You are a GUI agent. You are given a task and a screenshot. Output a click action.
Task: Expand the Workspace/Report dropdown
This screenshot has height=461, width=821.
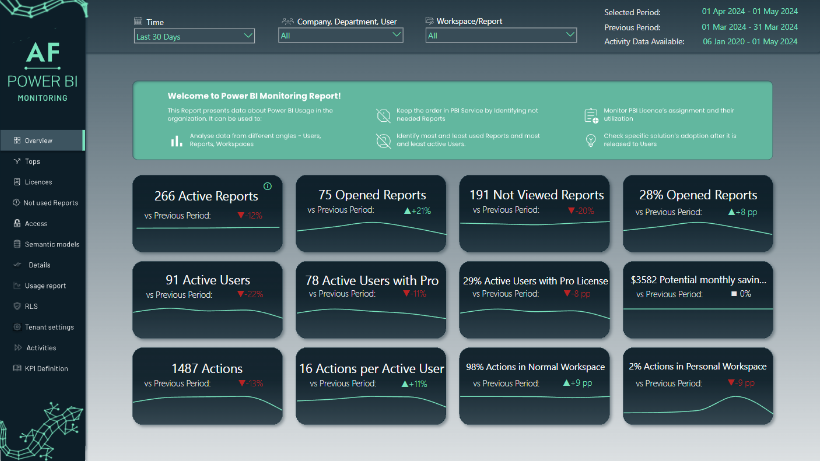coord(501,35)
